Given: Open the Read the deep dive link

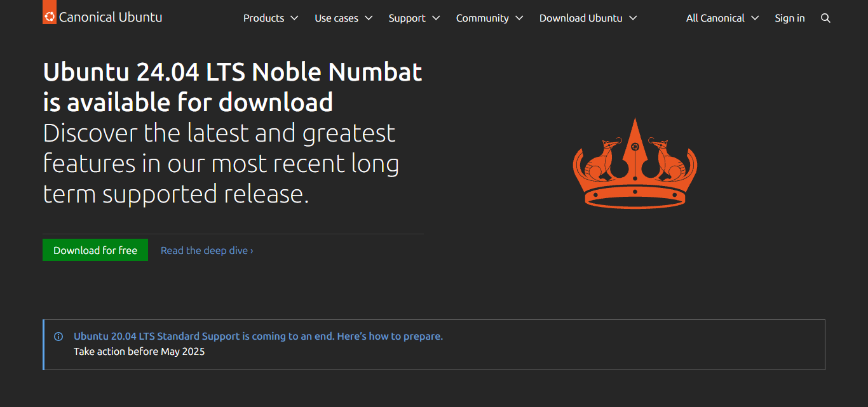Looking at the screenshot, I should tap(207, 251).
